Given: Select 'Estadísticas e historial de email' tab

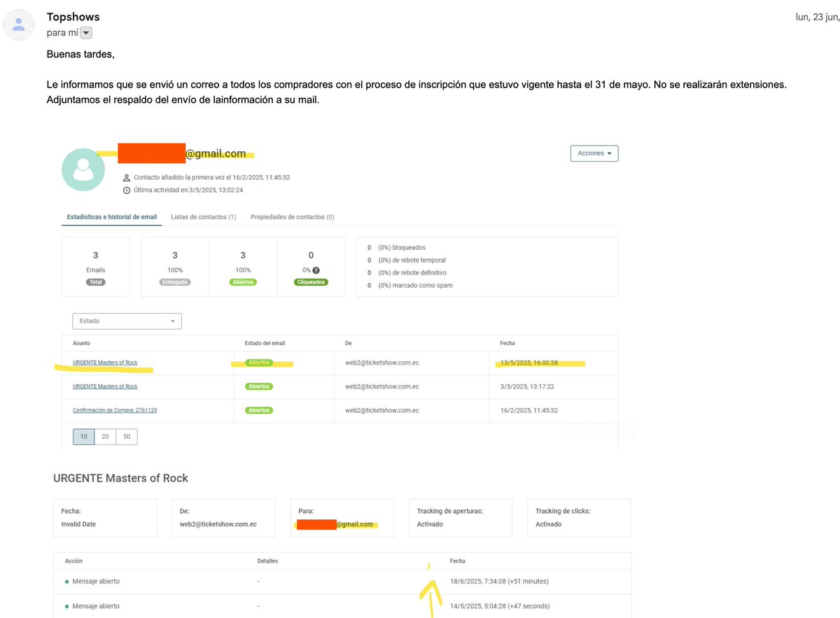Looking at the screenshot, I should pyautogui.click(x=112, y=217).
